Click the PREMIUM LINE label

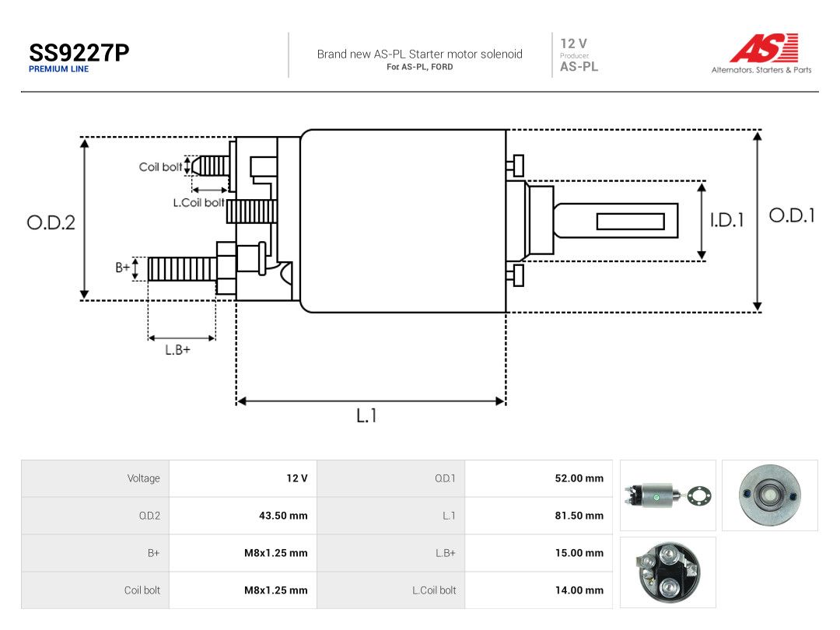click(x=59, y=69)
